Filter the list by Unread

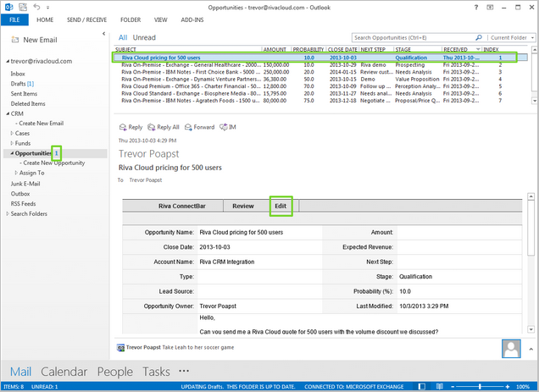click(x=144, y=37)
